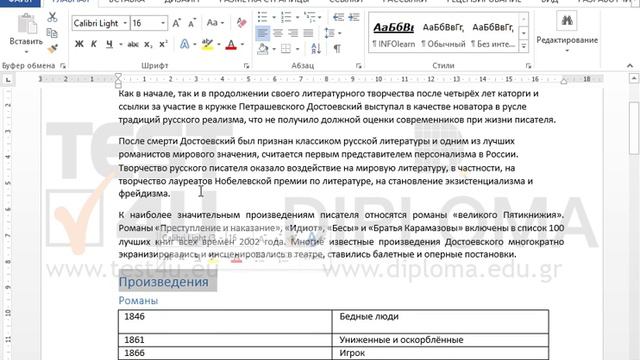The height and width of the screenshot is (360, 640).
Task: Collapse the ribbon with the caret icon
Action: coord(630,65)
